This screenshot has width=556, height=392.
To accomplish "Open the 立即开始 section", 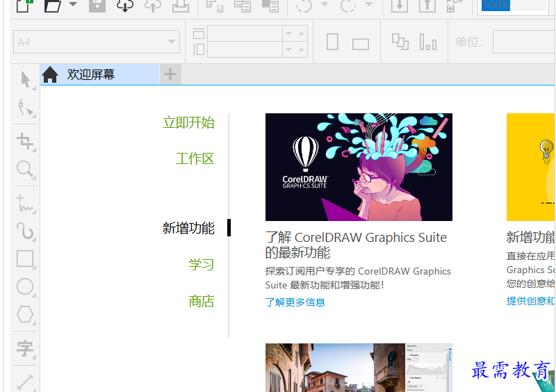I will (x=188, y=122).
